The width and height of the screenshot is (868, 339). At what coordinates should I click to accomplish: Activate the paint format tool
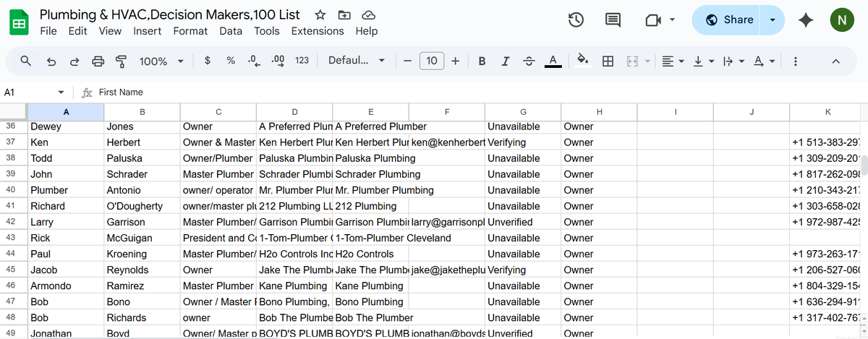122,61
